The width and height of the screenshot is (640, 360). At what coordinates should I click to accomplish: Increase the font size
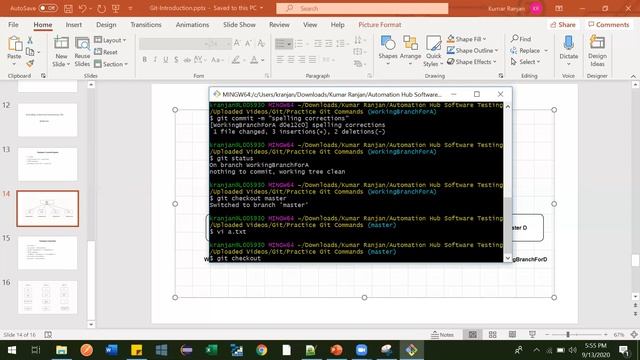pyautogui.click(x=237, y=43)
